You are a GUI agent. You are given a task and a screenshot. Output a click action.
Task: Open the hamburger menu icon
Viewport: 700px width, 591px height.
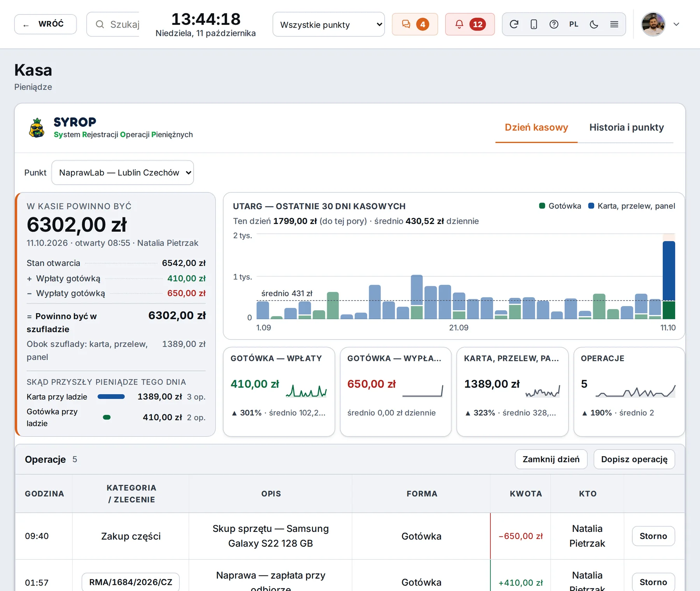tap(614, 24)
